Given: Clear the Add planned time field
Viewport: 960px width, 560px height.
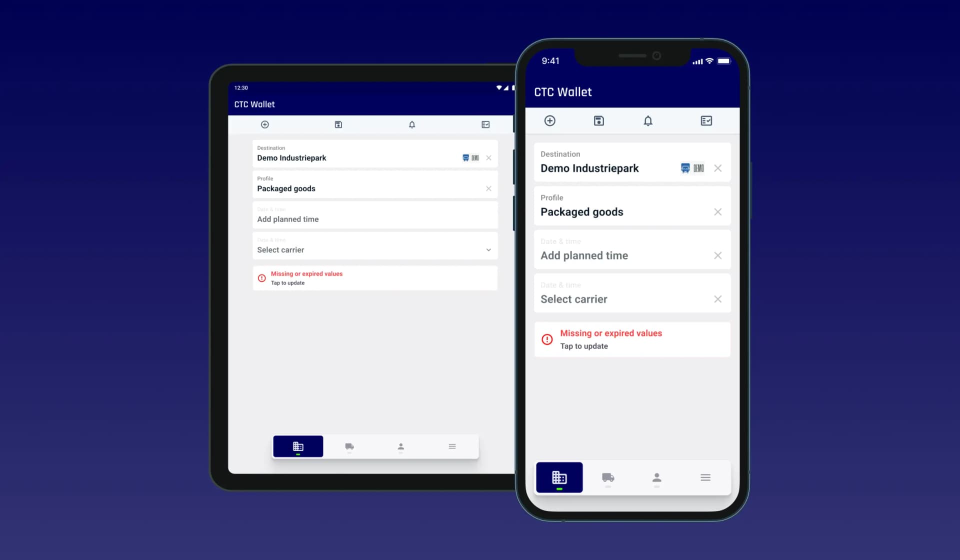Looking at the screenshot, I should pos(718,255).
